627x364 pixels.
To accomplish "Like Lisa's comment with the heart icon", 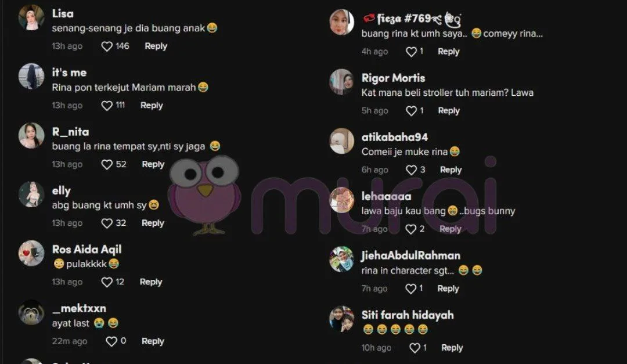I will click(x=107, y=46).
